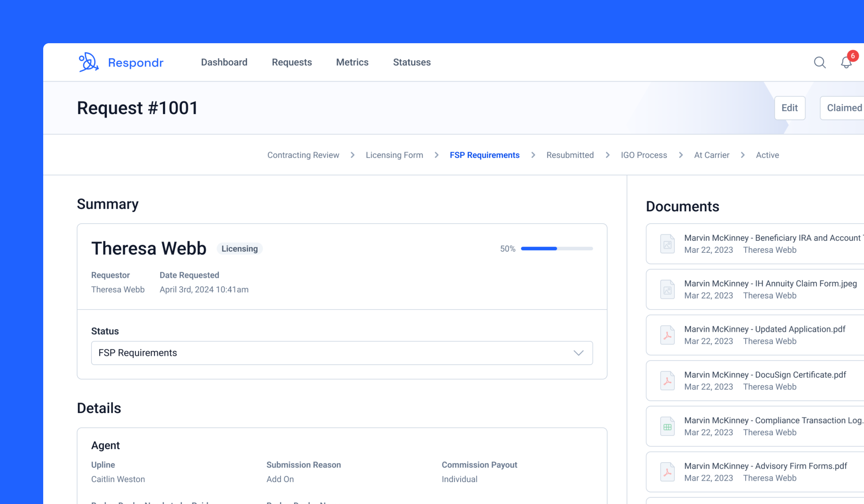
Task: Open the FSP Requirements status combo box
Action: (342, 353)
